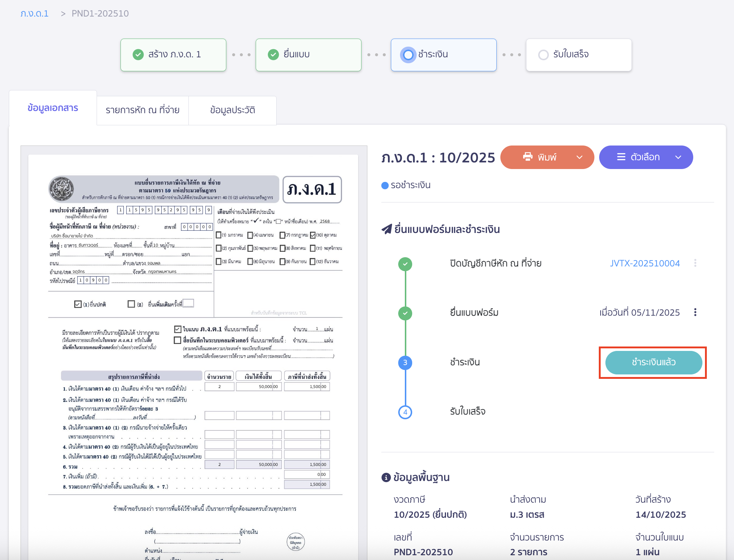This screenshot has width=734, height=560.
Task: Switch to the รายการหัก ณ ที่จ่าย tab
Action: point(143,110)
